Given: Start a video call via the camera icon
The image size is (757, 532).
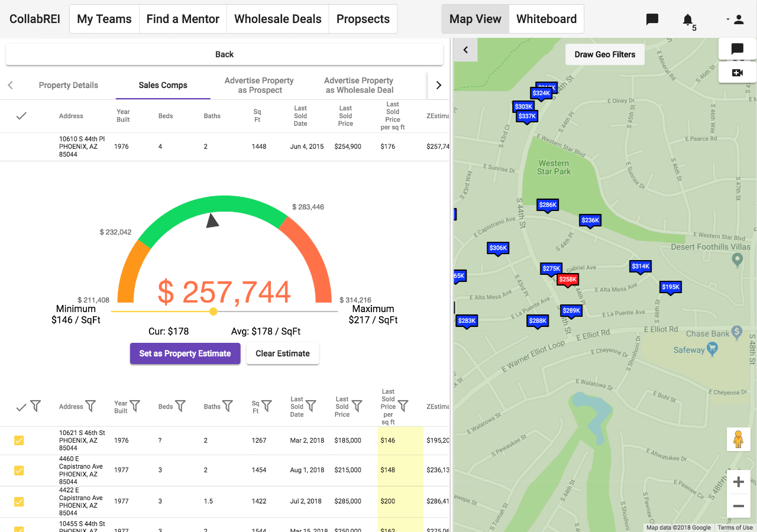Looking at the screenshot, I should click(737, 73).
